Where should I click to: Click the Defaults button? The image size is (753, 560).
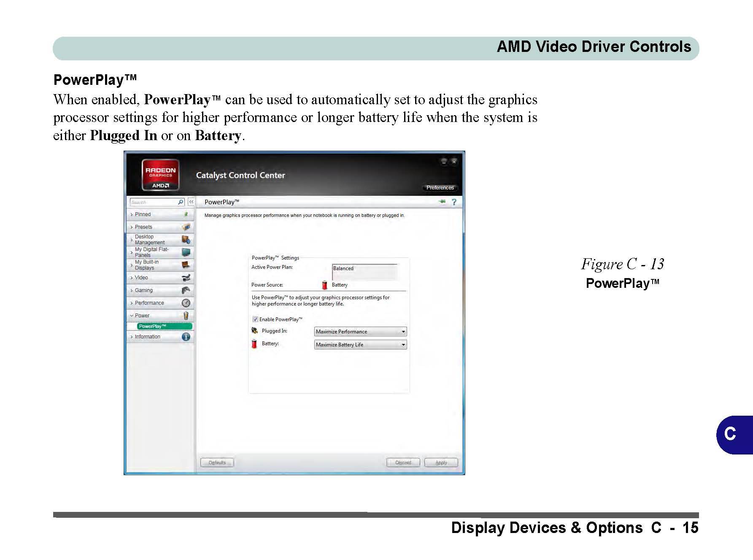click(x=217, y=463)
